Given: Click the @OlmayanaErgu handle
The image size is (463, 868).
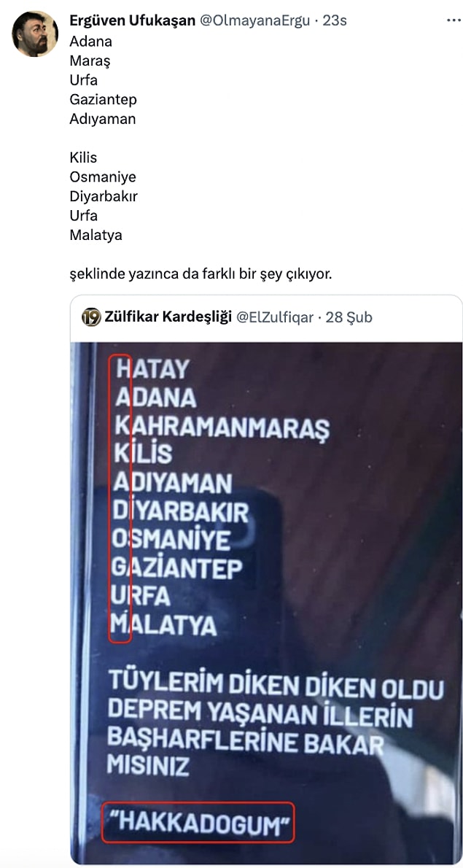Looking at the screenshot, I should (254, 21).
